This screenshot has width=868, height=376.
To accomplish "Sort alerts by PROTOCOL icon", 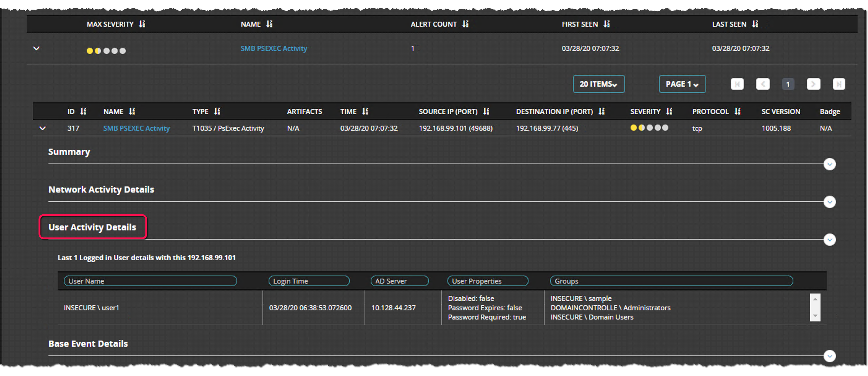I will pyautogui.click(x=737, y=111).
